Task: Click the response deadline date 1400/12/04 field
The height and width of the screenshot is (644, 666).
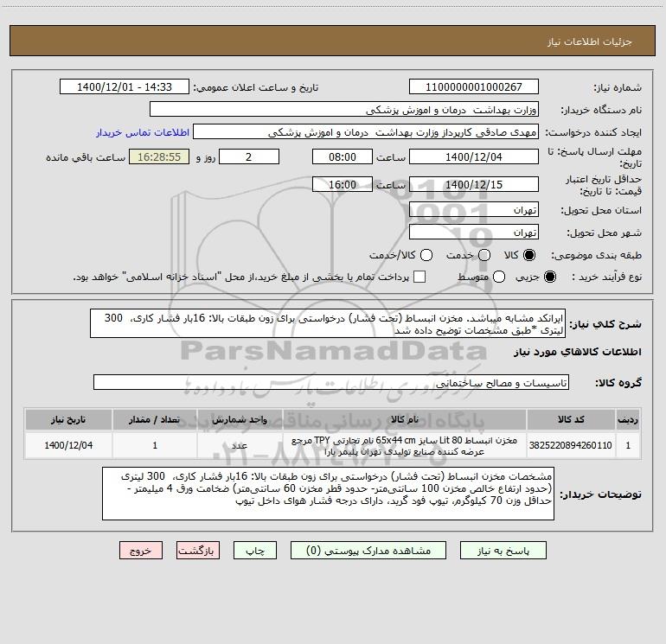Action: coord(474,156)
